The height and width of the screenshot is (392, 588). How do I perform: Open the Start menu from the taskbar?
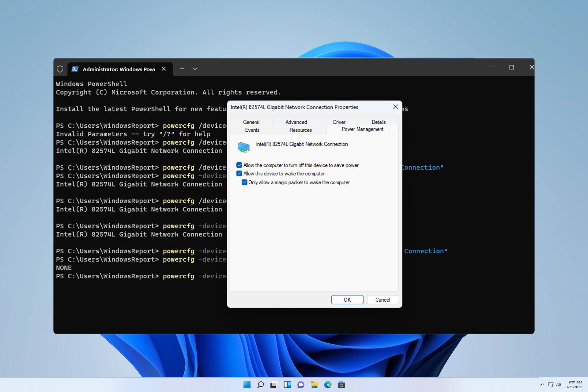point(247,384)
